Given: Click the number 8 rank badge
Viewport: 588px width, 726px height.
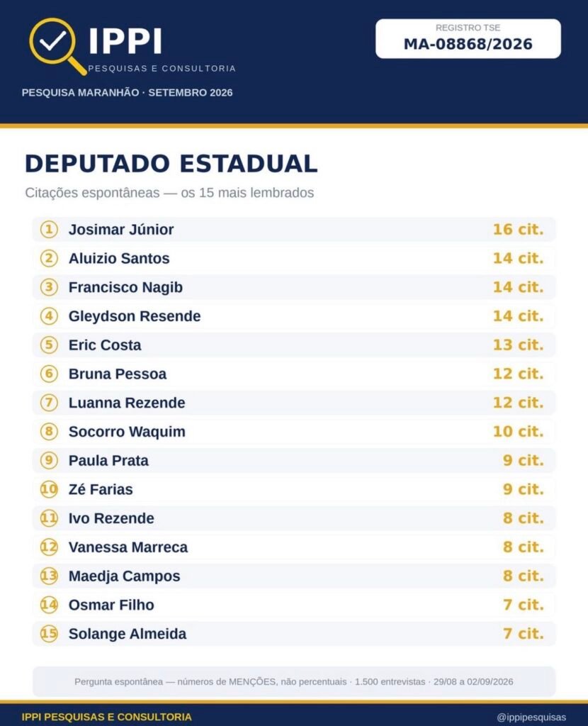Looking at the screenshot, I should point(49,432).
